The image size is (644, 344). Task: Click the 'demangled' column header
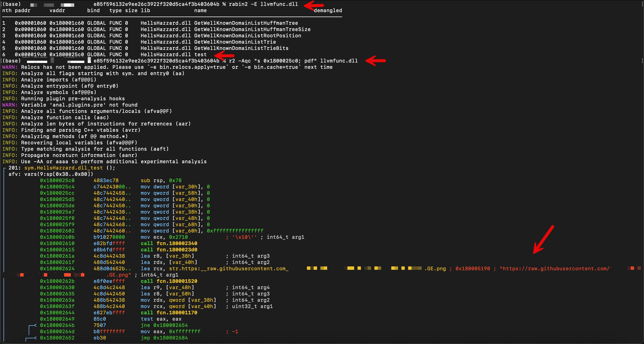[328, 11]
